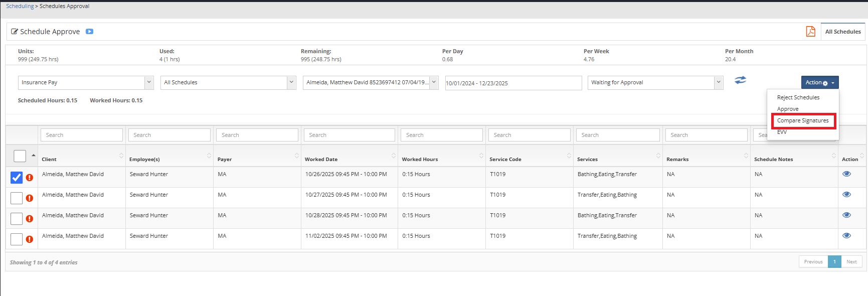Open the Scheduling breadcrumb link
868x296 pixels.
(x=20, y=6)
